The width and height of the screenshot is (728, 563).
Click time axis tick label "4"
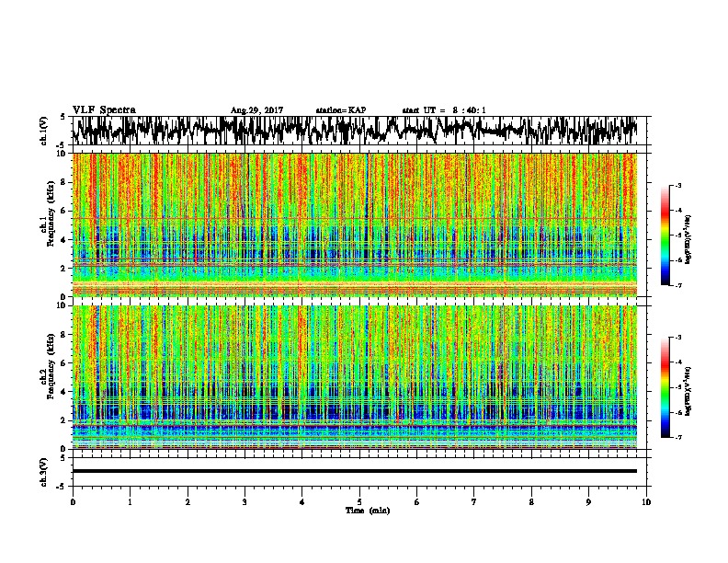tap(302, 502)
